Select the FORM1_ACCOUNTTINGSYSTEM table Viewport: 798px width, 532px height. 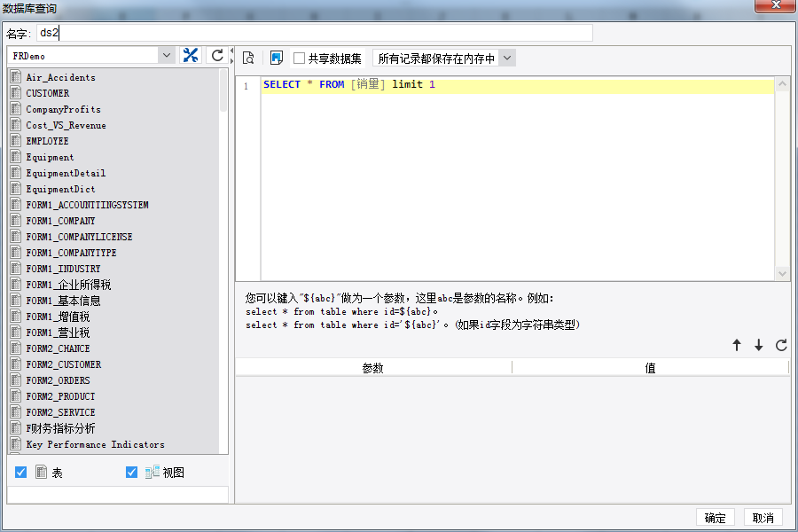[x=88, y=205]
